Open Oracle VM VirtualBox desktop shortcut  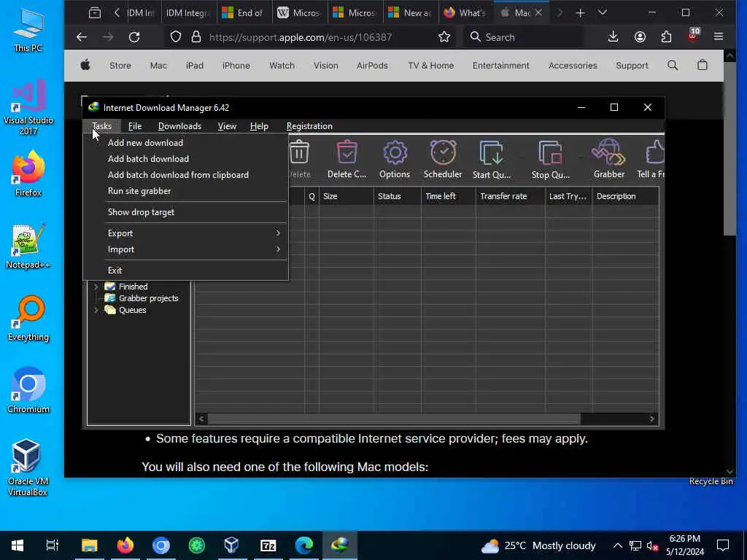[x=27, y=467]
